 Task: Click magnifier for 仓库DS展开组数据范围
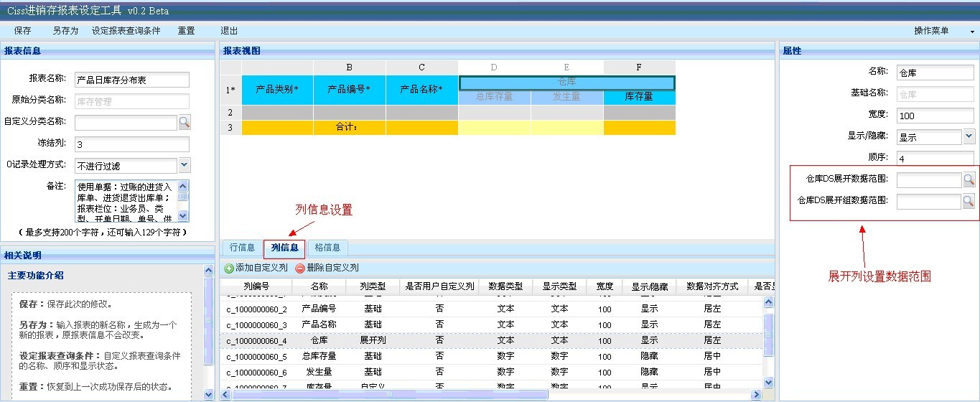tap(969, 202)
